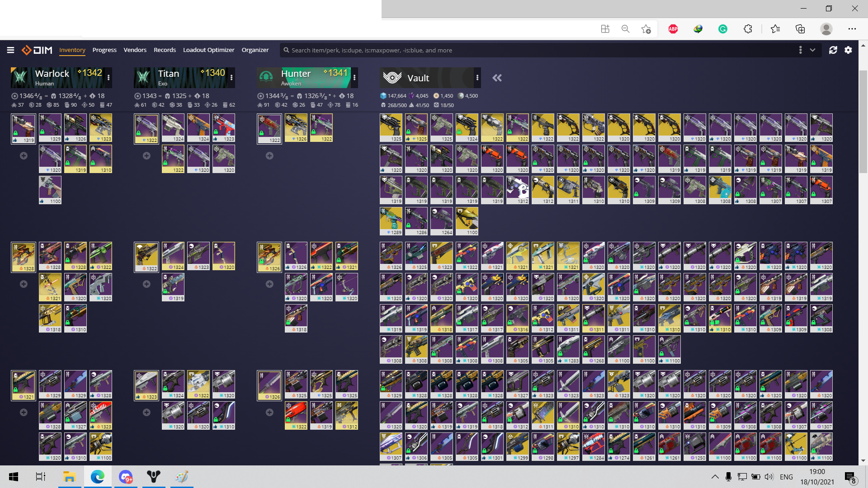Open the browser profile avatar
Screen dimensions: 868x488
[x=826, y=29]
